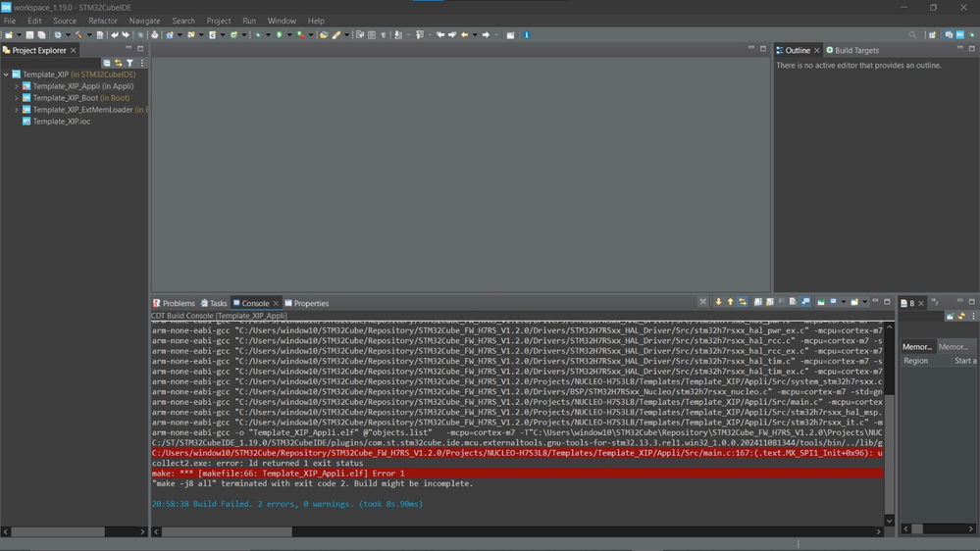Click the green Run button in toolbar
This screenshot has height=551, width=980.
pos(280,35)
